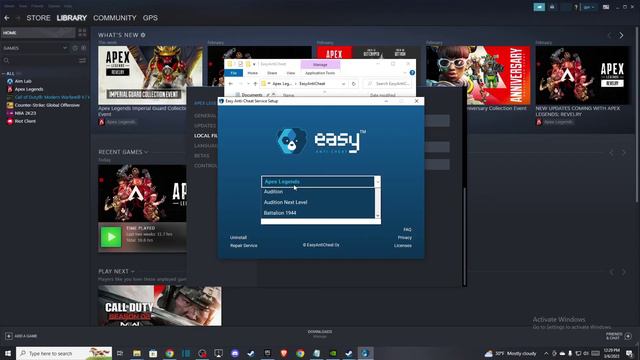
Task: Open advanced filter options icon beside search
Action: tap(82, 60)
